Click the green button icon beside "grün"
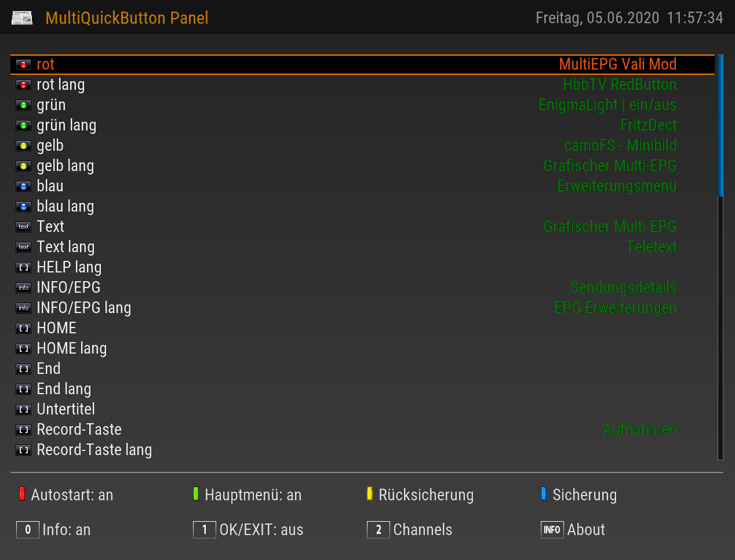Viewport: 735px width, 560px height. (23, 106)
